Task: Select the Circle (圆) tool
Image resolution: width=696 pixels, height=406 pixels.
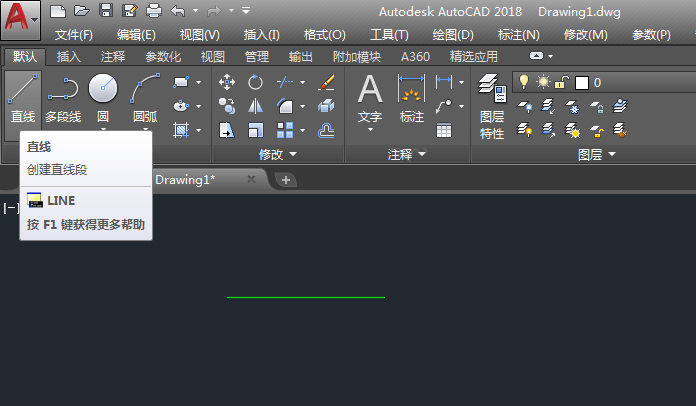Action: [103, 99]
